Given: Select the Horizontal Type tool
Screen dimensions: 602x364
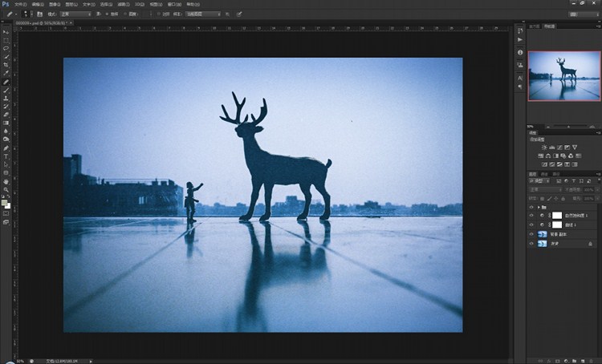Looking at the screenshot, I should point(6,156).
